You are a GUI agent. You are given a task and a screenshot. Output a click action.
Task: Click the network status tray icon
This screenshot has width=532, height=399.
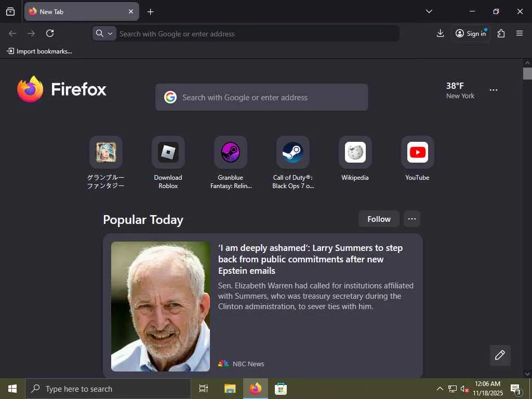point(453,389)
